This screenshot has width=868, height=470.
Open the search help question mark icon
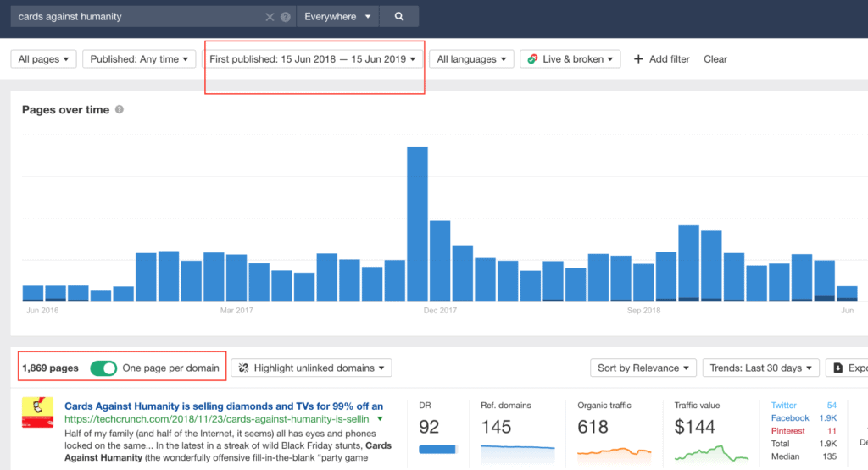coord(286,17)
